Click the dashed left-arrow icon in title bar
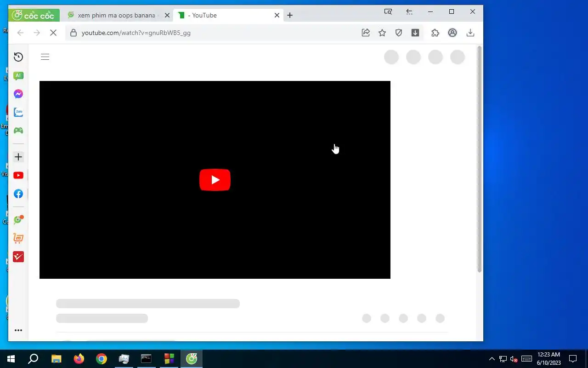The width and height of the screenshot is (588, 368). (409, 11)
